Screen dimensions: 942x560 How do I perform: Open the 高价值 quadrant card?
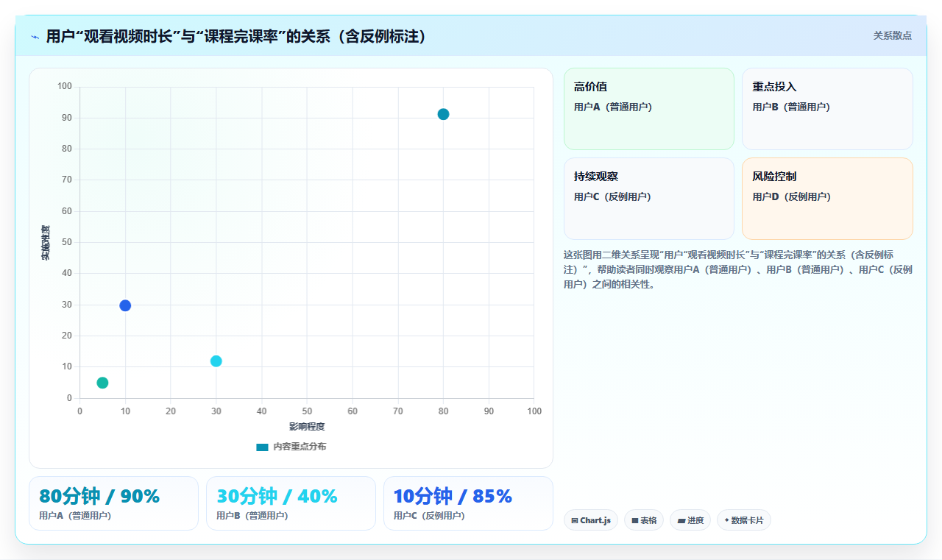coord(649,109)
